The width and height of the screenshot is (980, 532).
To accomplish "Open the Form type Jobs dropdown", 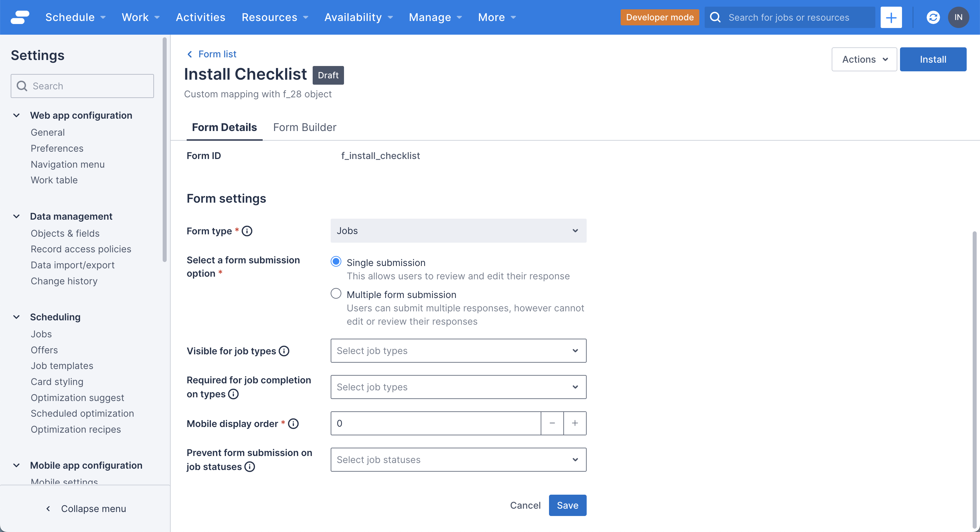I will [457, 231].
